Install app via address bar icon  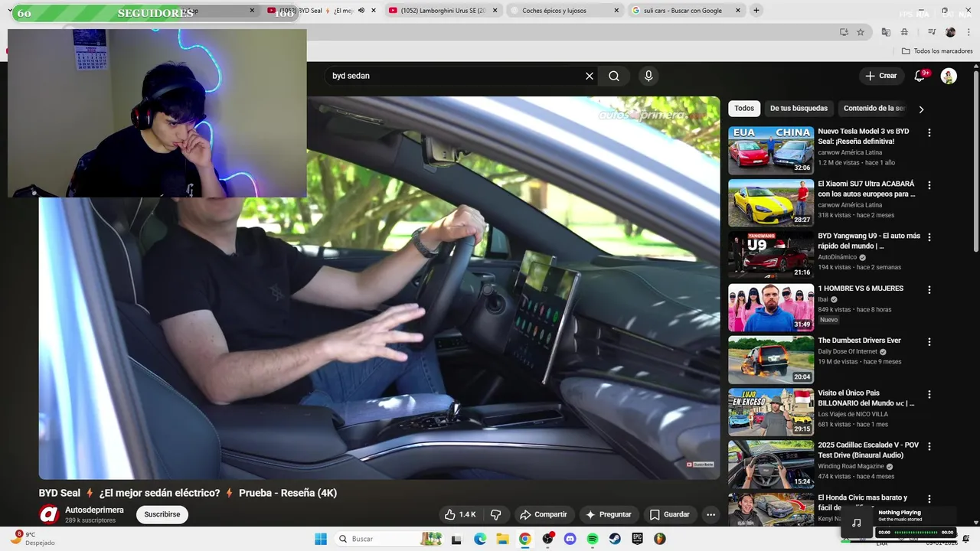(x=844, y=32)
